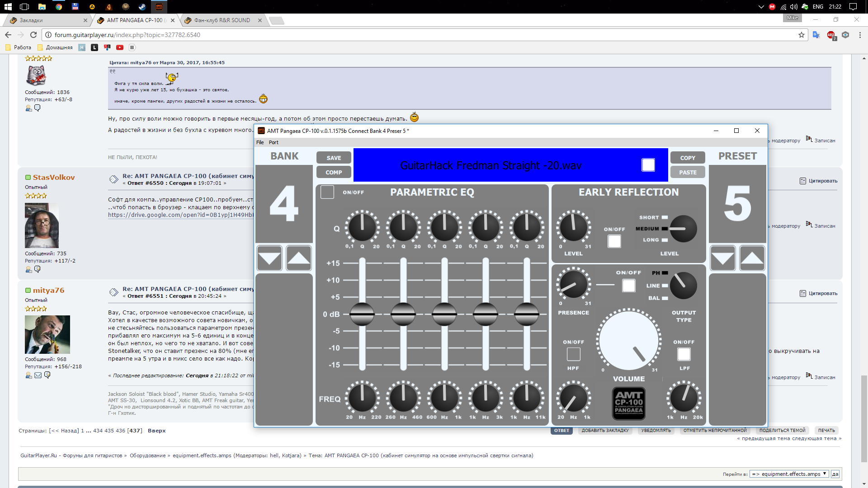Toggle the HPF on/off checkbox
Screen dimensions: 868x488
(x=573, y=354)
